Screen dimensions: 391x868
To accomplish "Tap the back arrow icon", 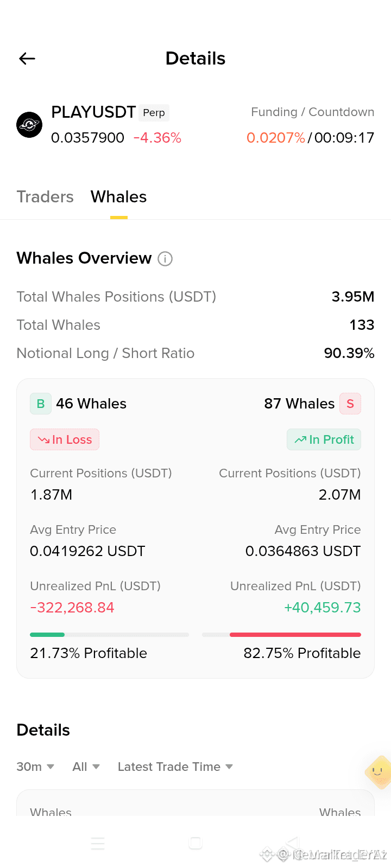I will 27,59.
